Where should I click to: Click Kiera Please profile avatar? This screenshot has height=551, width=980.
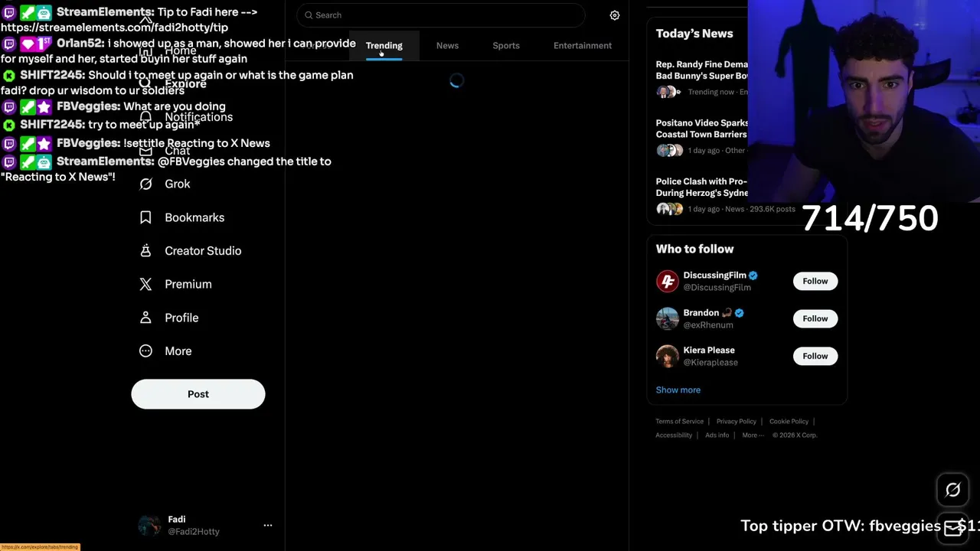pos(667,356)
